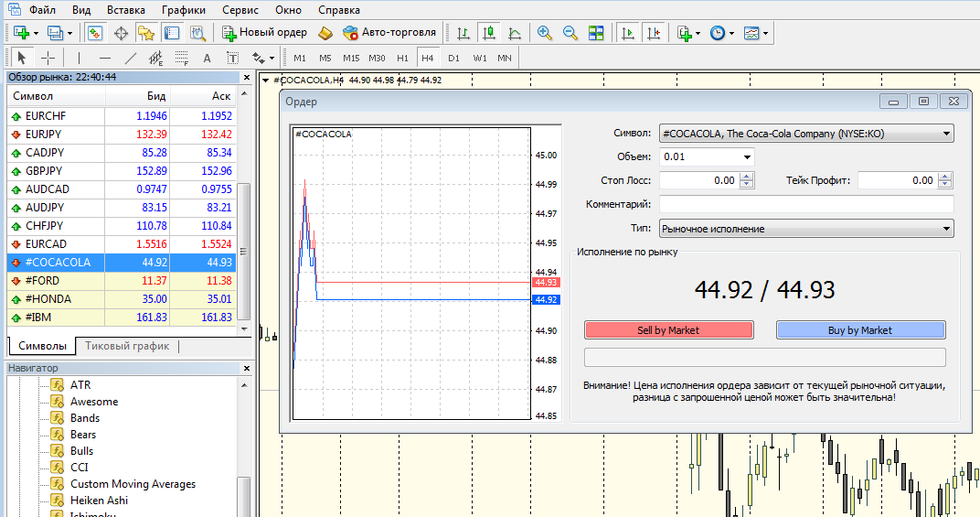This screenshot has width=980, height=517.
Task: Select the candlestick chart type icon
Action: [x=489, y=33]
